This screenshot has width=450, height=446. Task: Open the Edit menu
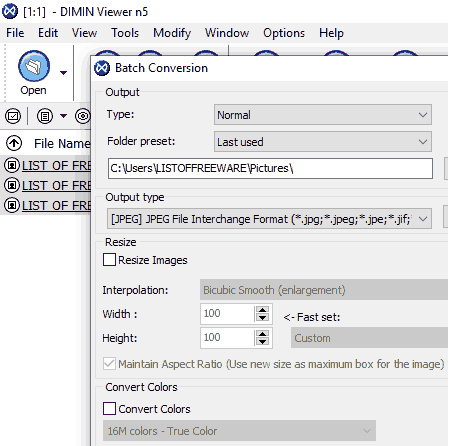pyautogui.click(x=48, y=33)
